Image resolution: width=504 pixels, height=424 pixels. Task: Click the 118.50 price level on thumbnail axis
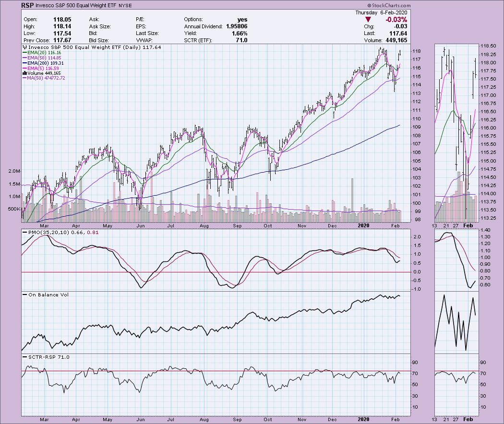click(x=488, y=46)
